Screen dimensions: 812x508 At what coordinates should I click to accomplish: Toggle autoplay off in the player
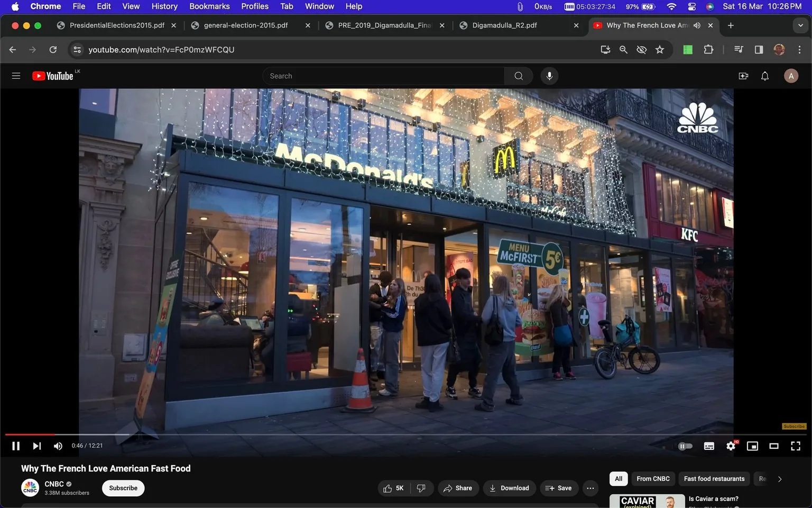click(686, 446)
